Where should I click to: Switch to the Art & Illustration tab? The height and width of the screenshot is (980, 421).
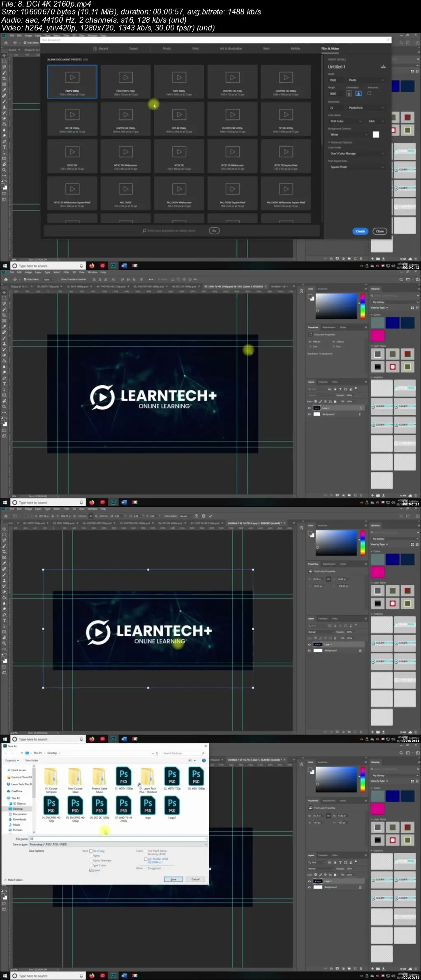point(231,49)
